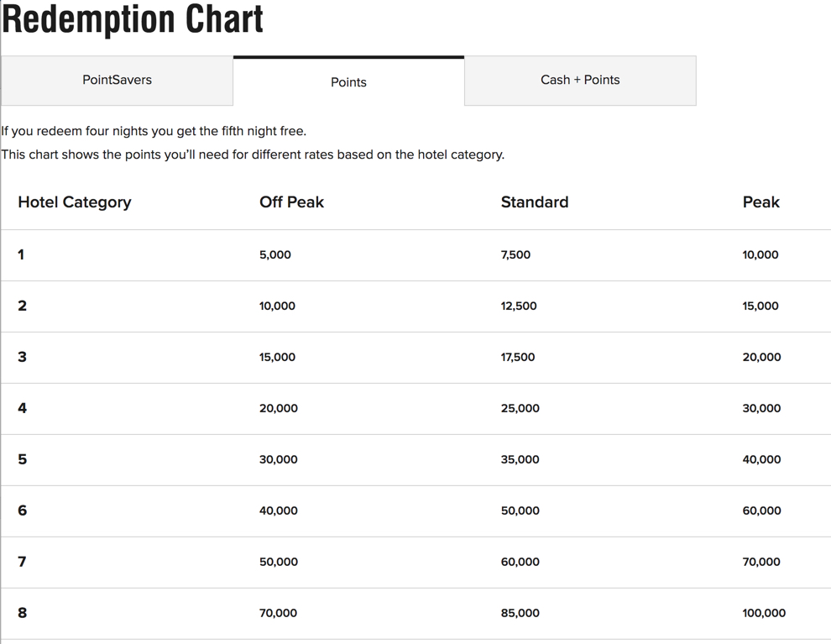
Task: Click the Hotel Category column header
Action: [75, 202]
